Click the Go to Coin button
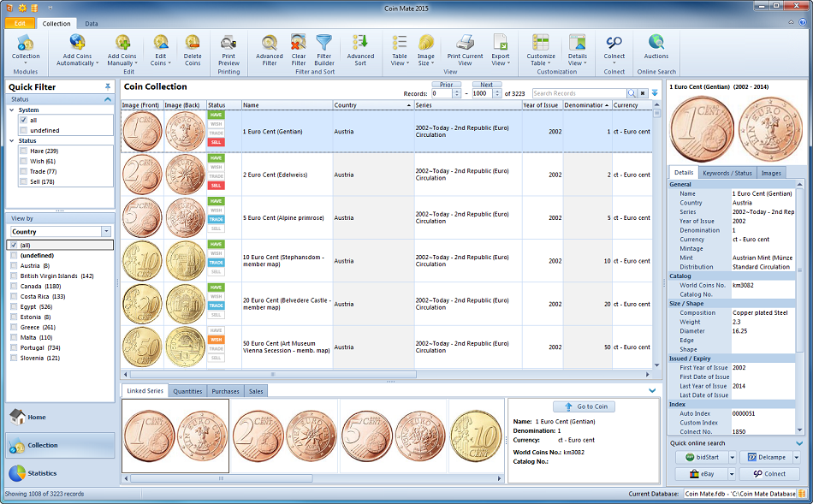 tap(584, 406)
